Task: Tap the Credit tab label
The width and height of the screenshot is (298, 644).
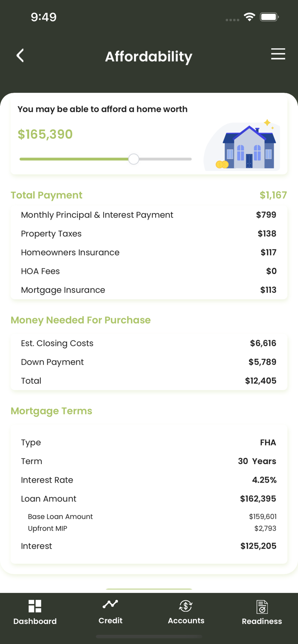Action: click(110, 620)
